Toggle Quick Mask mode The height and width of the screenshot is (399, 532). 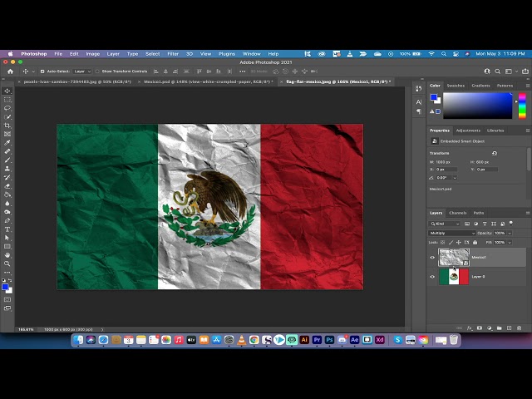(x=7, y=299)
